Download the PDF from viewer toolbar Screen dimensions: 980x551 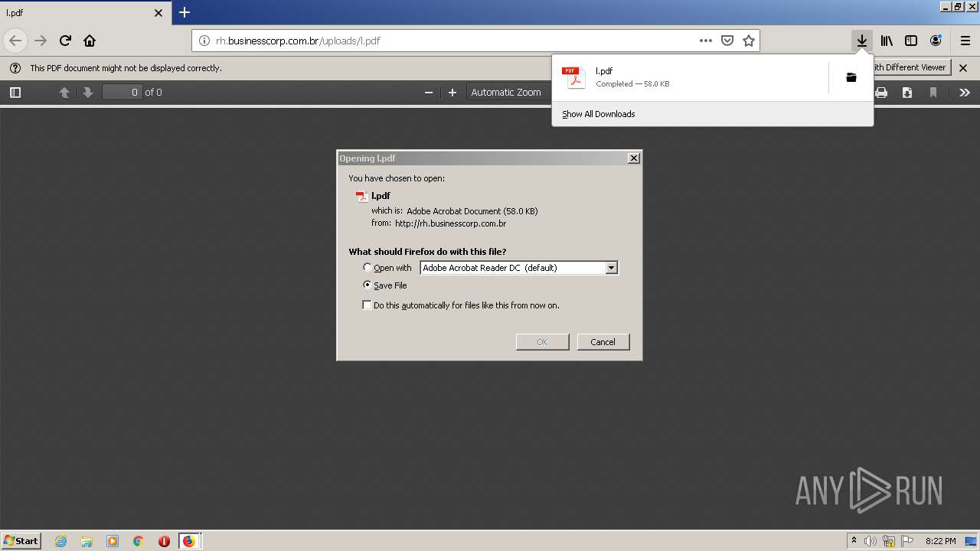pos(907,93)
